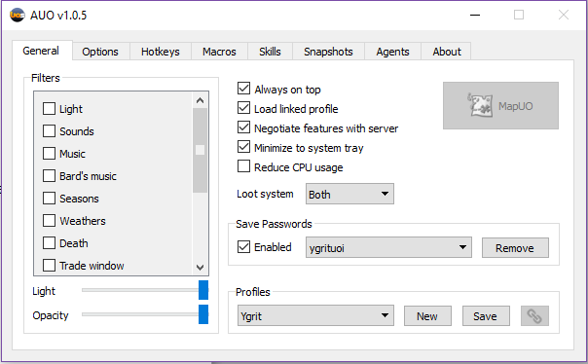Viewport: 588px width, 364px height.
Task: Toggle the Light filter checkbox
Action: click(x=49, y=109)
